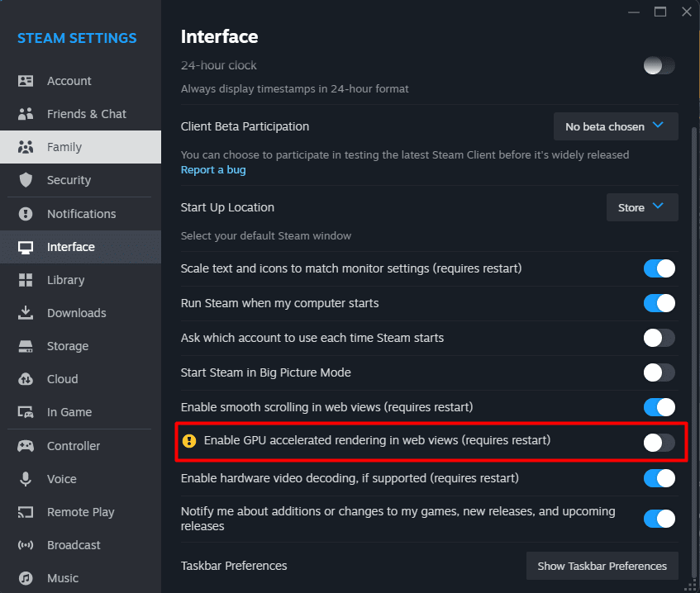Open Voice settings via the microphone icon

[x=24, y=479]
